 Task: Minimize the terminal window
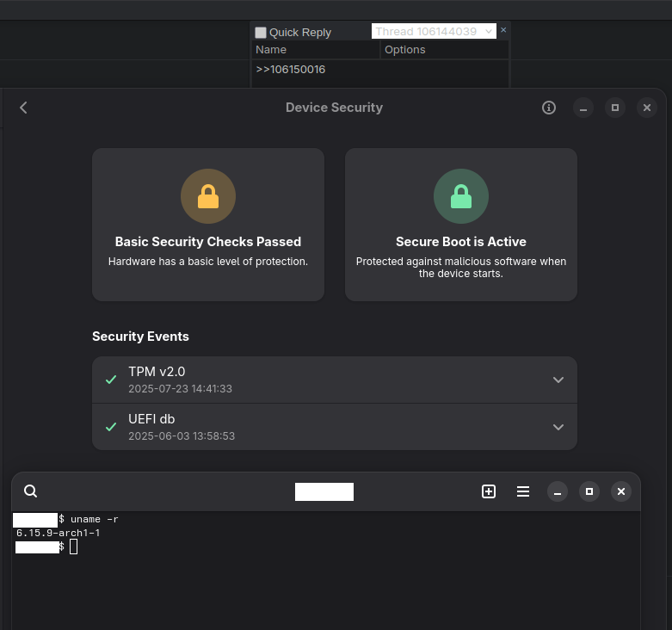point(558,491)
